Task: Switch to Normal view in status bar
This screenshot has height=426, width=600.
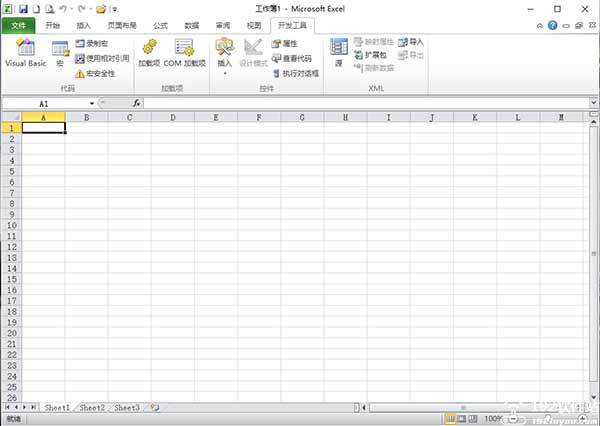Action: (450, 418)
